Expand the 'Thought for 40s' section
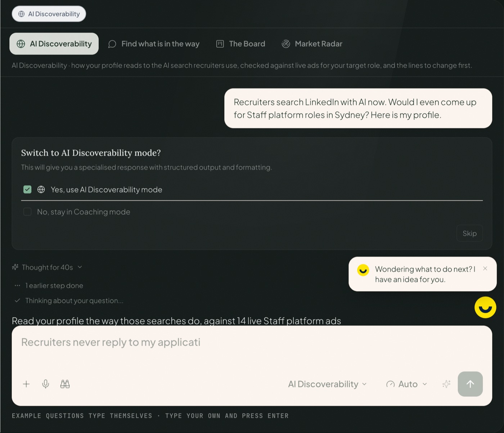 click(x=47, y=267)
